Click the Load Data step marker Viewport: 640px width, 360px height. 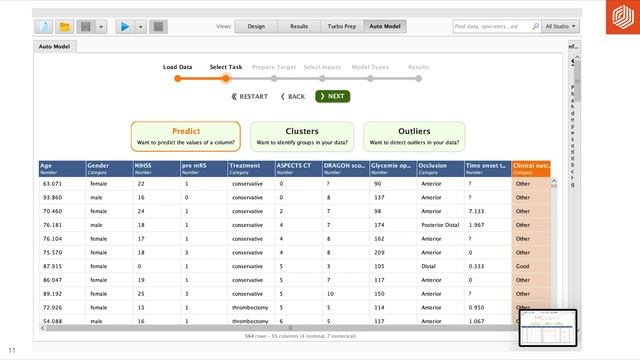[178, 78]
